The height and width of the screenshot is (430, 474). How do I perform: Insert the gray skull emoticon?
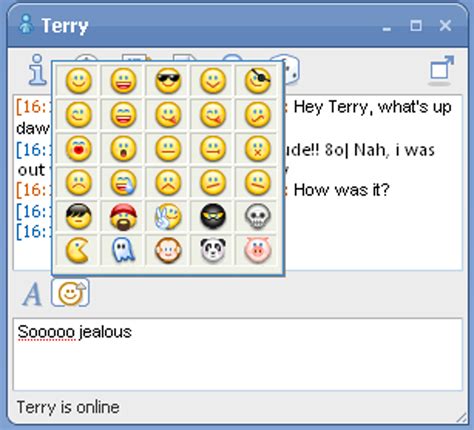click(257, 217)
